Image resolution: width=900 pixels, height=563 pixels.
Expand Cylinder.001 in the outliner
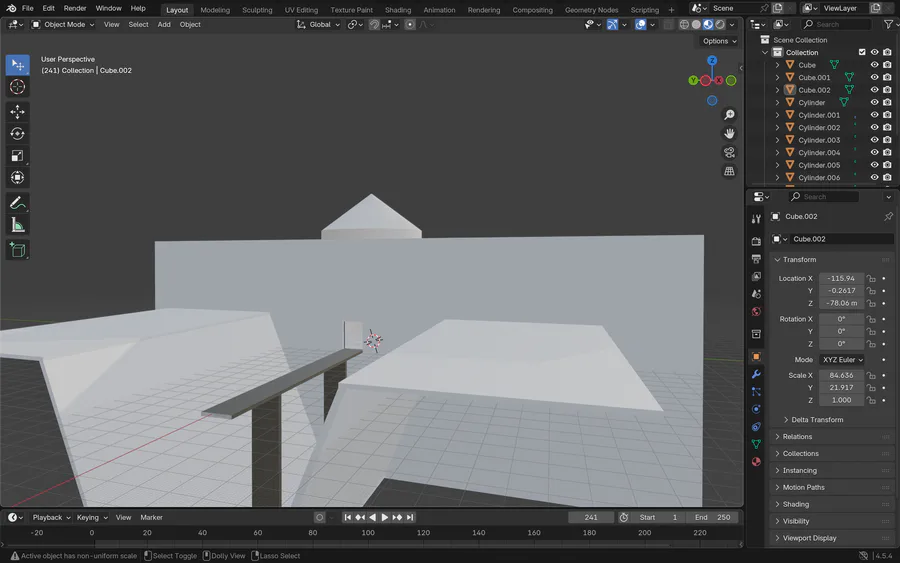click(777, 115)
